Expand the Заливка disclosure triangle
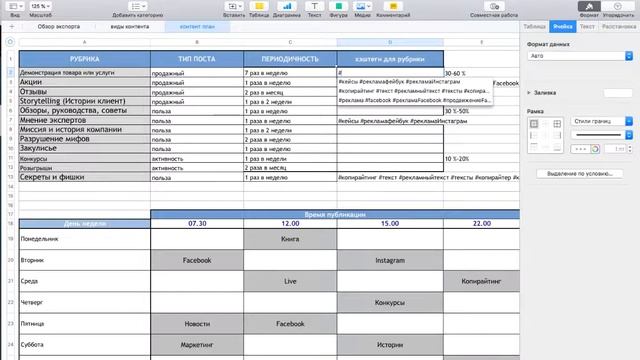 pos(529,93)
